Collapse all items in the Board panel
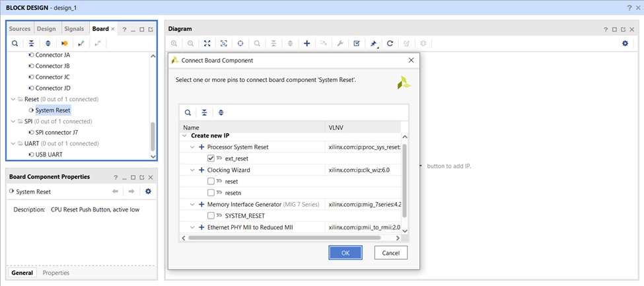 pos(31,43)
